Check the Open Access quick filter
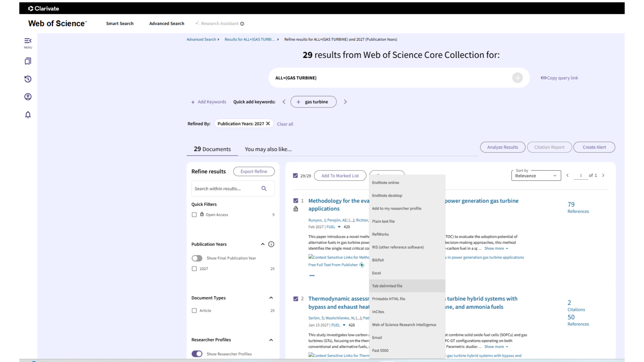The width and height of the screenshot is (644, 362). (x=194, y=215)
